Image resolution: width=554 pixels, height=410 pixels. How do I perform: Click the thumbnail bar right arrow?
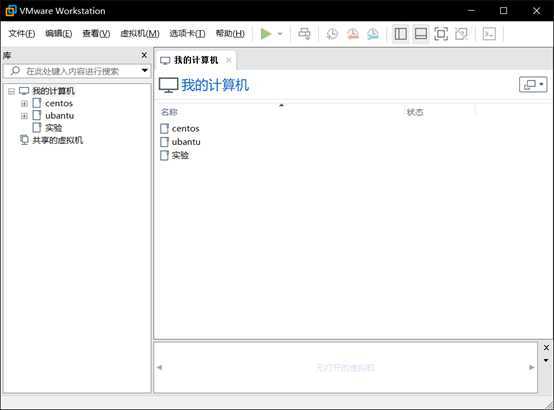pos(532,368)
